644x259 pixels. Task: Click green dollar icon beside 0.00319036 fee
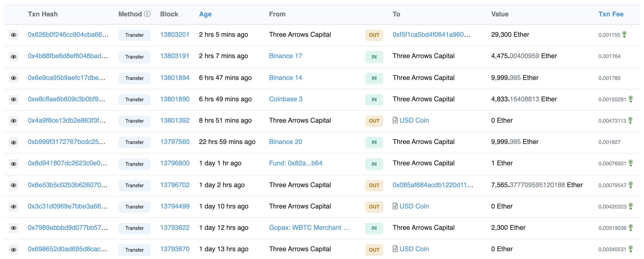click(631, 227)
